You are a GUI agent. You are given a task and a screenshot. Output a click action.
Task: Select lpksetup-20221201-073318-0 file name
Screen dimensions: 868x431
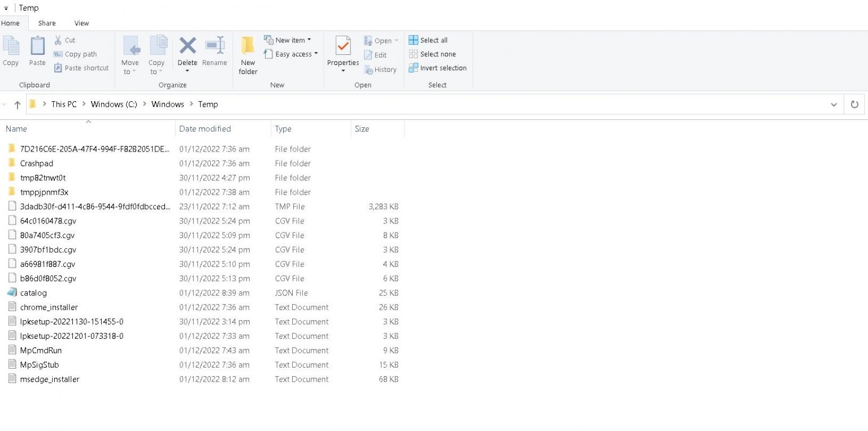tap(72, 336)
